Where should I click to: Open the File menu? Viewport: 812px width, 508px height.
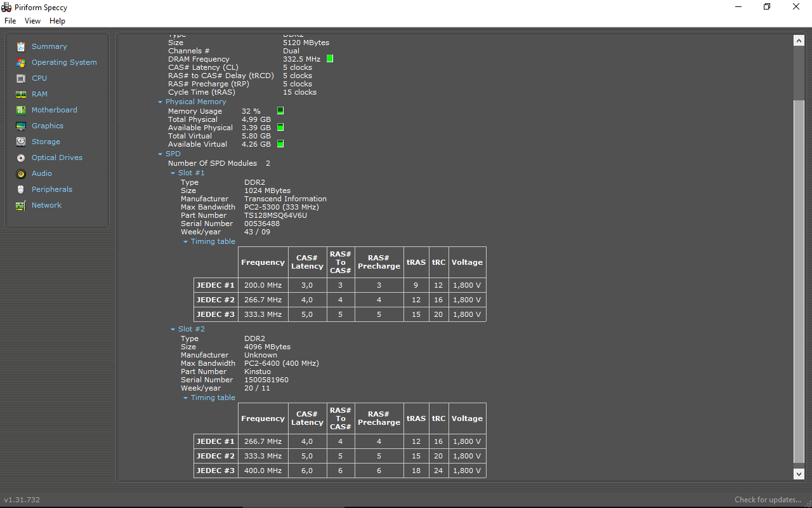[10, 21]
